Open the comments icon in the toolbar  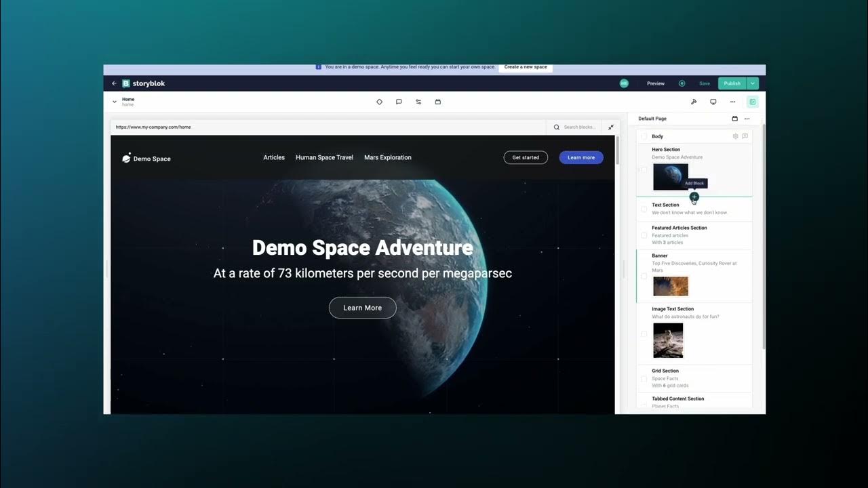pos(399,102)
